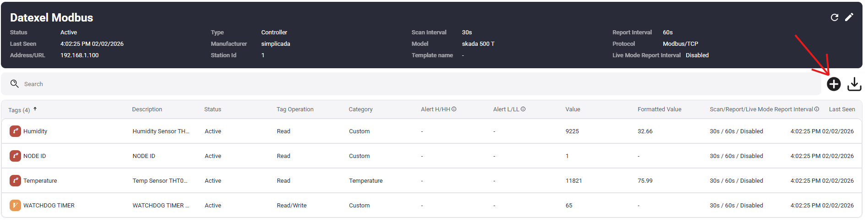Click the Alert H/HH info icon
This screenshot has height=223, width=868.
point(454,109)
